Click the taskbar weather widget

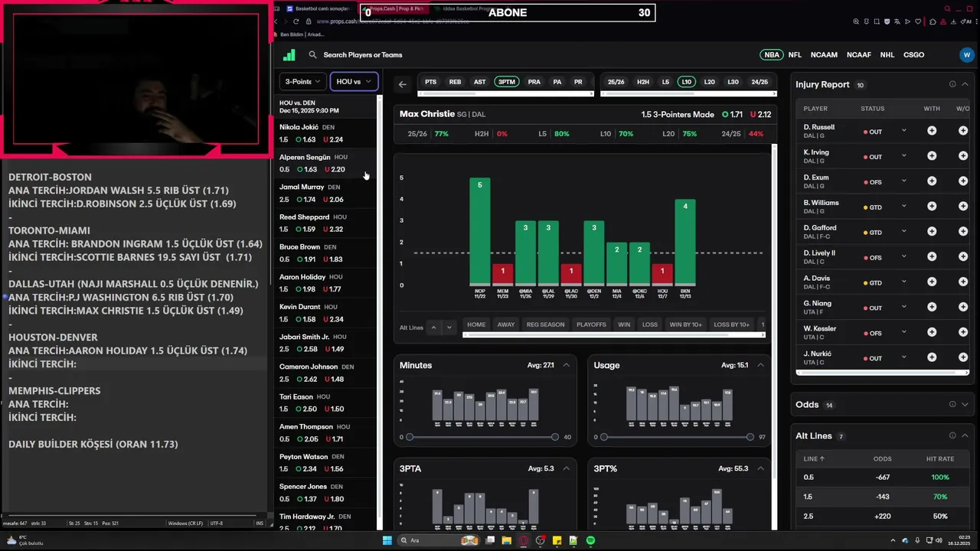tap(24, 540)
